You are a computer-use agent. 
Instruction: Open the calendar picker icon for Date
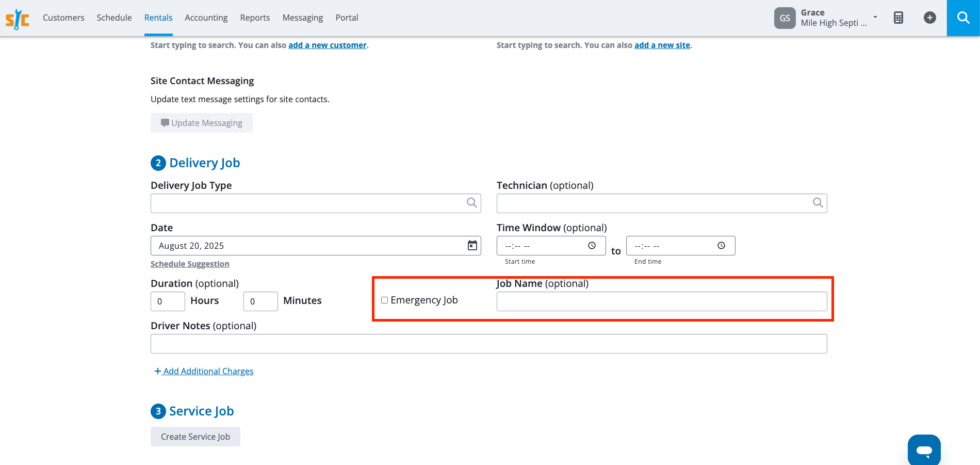point(472,246)
